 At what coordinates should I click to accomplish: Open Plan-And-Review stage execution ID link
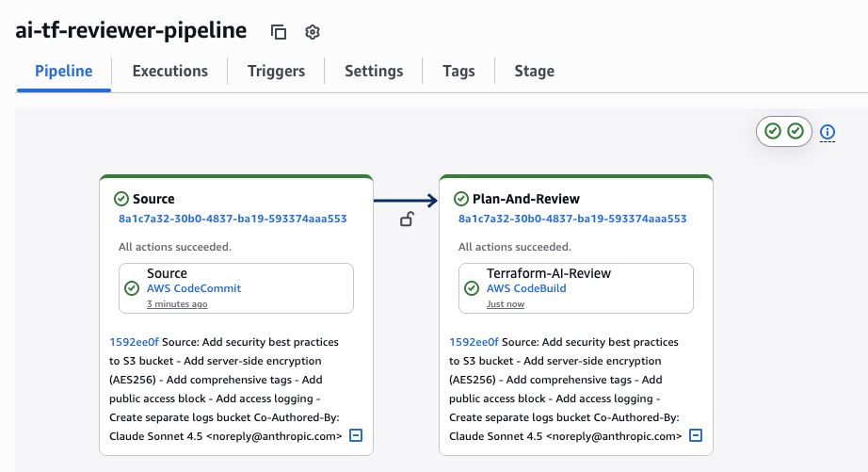point(572,219)
